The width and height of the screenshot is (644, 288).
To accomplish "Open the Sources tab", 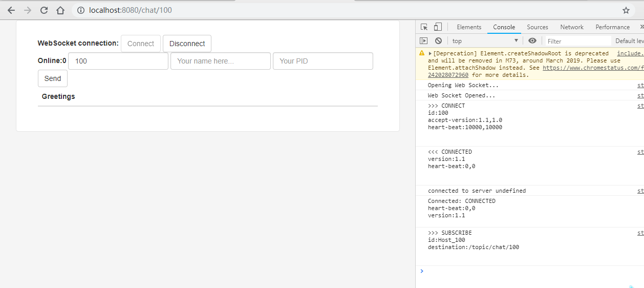I will click(538, 27).
